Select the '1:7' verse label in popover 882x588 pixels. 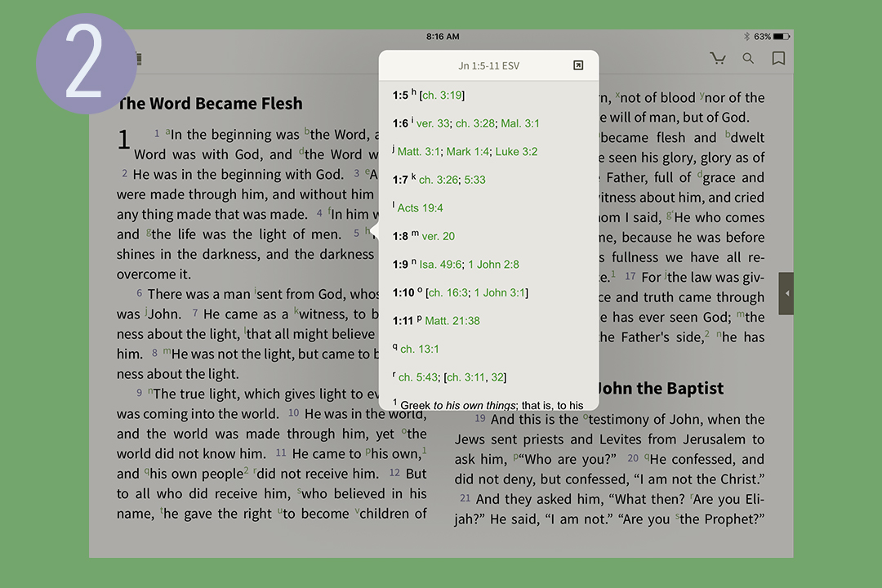(400, 180)
